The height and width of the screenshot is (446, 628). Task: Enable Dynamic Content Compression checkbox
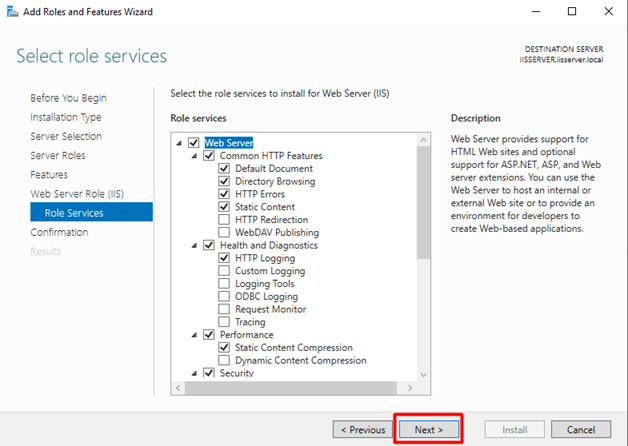(224, 360)
